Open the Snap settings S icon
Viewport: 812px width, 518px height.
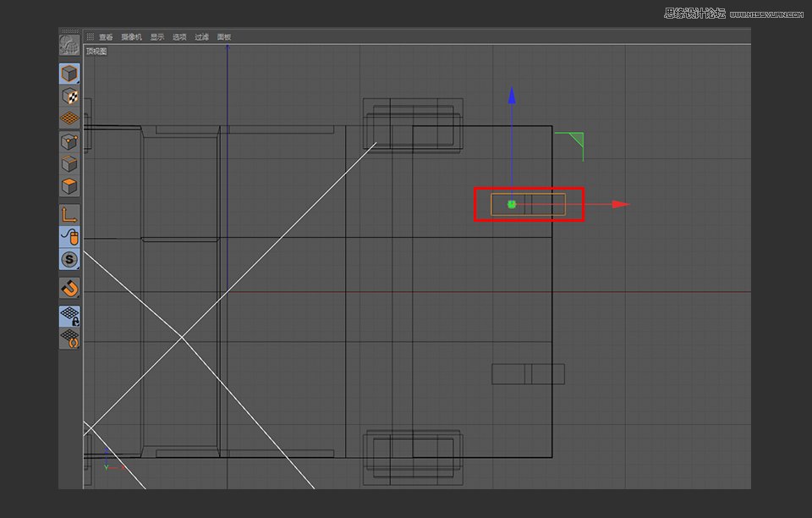click(69, 260)
